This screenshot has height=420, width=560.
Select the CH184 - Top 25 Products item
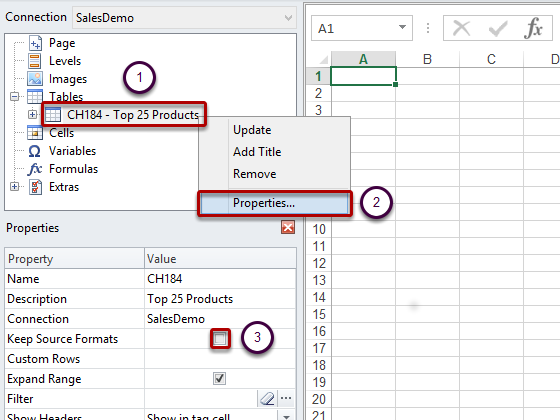click(x=133, y=115)
